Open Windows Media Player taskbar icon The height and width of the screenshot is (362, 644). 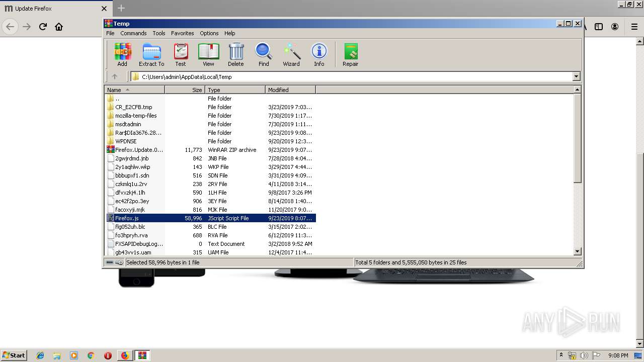[74, 355]
